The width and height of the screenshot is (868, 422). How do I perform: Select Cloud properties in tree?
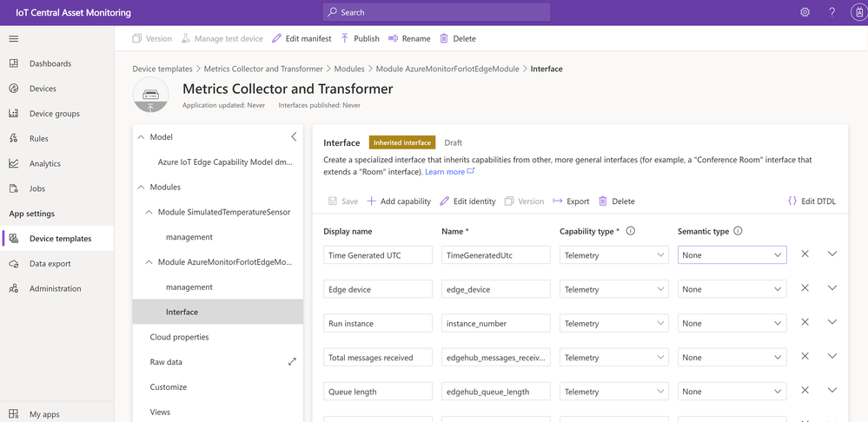(179, 337)
